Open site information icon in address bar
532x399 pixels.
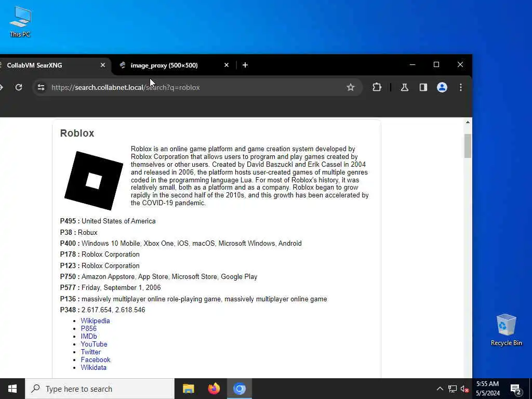pos(41,87)
